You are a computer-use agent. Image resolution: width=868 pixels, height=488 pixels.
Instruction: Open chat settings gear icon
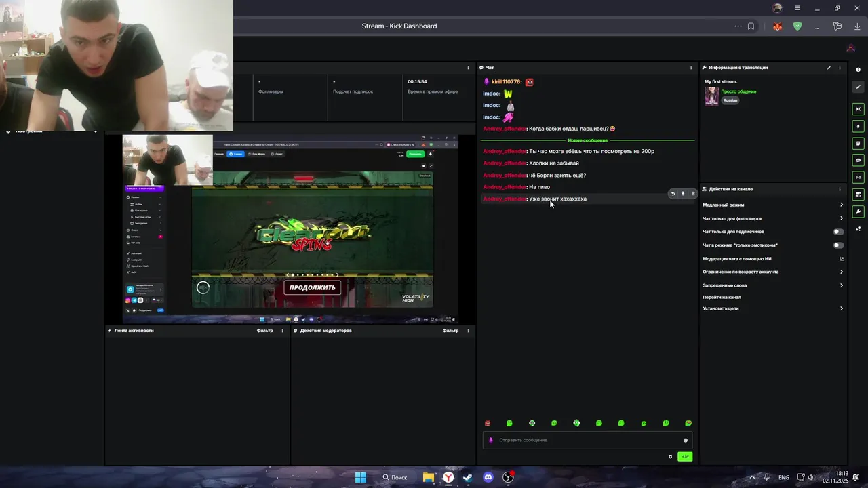pos(670,457)
